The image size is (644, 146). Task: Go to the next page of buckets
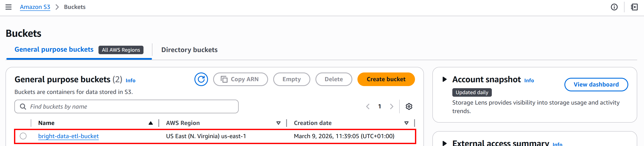391,107
